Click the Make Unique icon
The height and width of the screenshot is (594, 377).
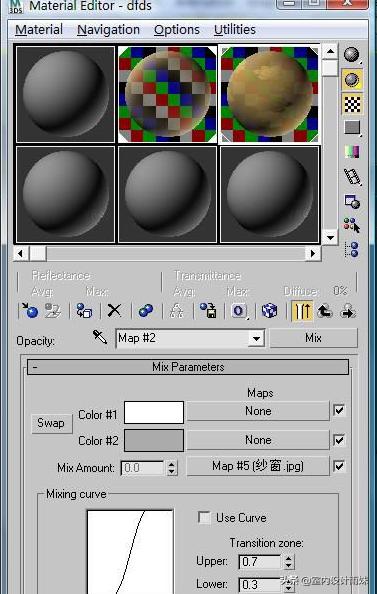[177, 311]
